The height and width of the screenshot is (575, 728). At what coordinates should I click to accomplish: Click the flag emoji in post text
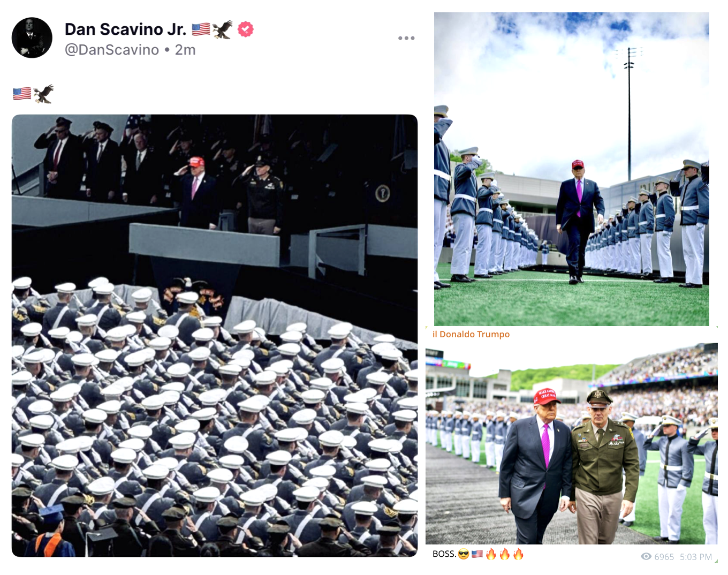[x=22, y=94]
